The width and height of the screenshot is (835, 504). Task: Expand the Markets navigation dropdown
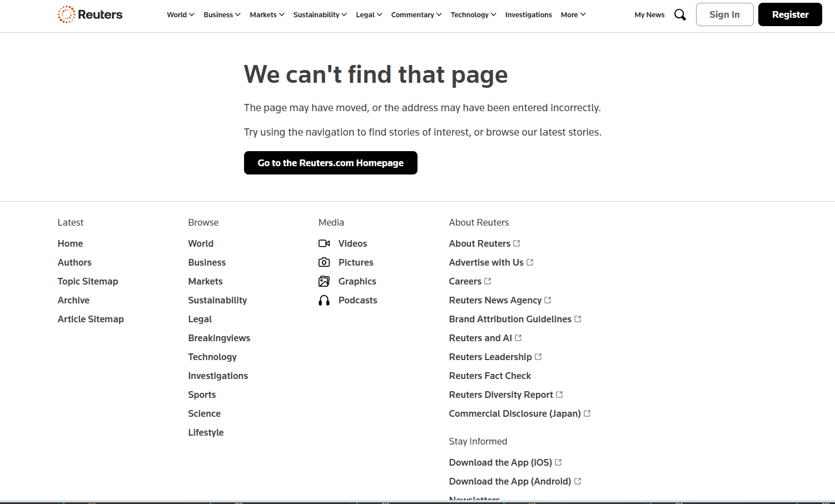point(267,15)
